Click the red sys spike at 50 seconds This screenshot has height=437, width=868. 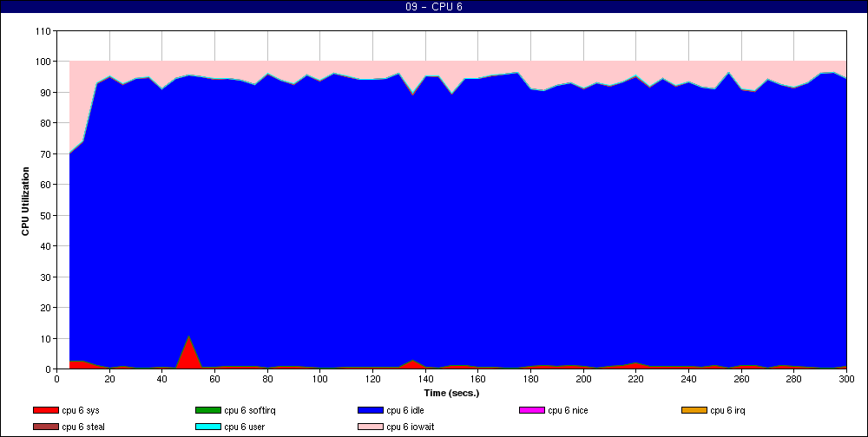pos(188,354)
